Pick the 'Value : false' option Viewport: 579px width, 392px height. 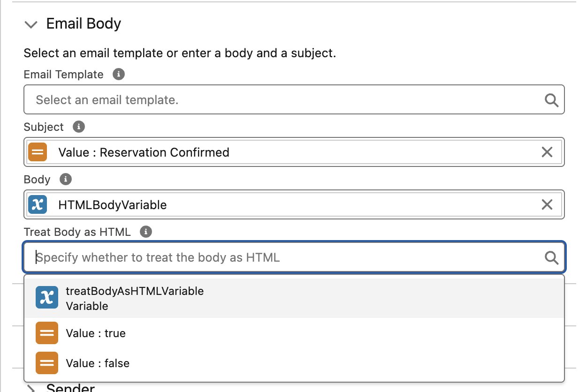(98, 363)
